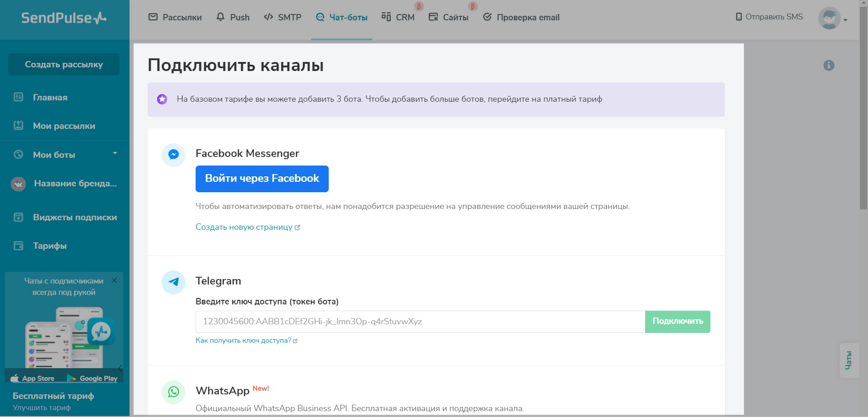Click the Мои боты sidebar icon

coord(19,154)
